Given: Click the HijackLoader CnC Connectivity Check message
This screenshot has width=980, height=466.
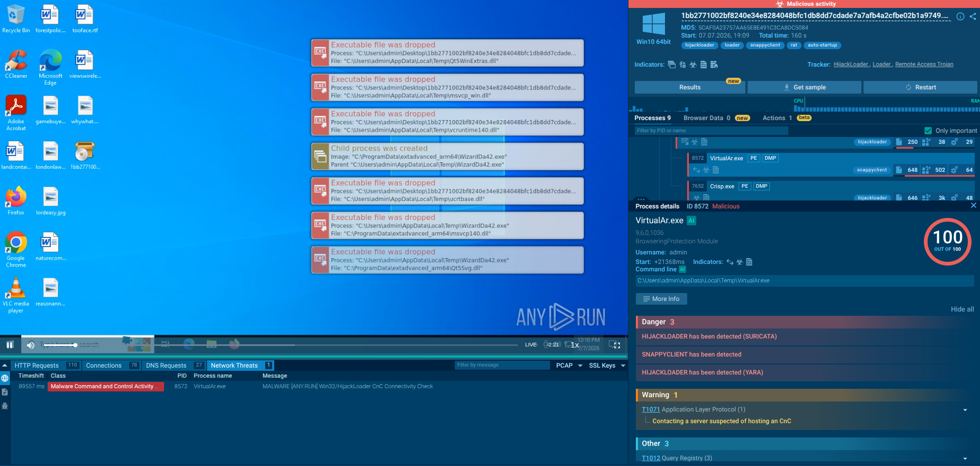Looking at the screenshot, I should [x=347, y=387].
